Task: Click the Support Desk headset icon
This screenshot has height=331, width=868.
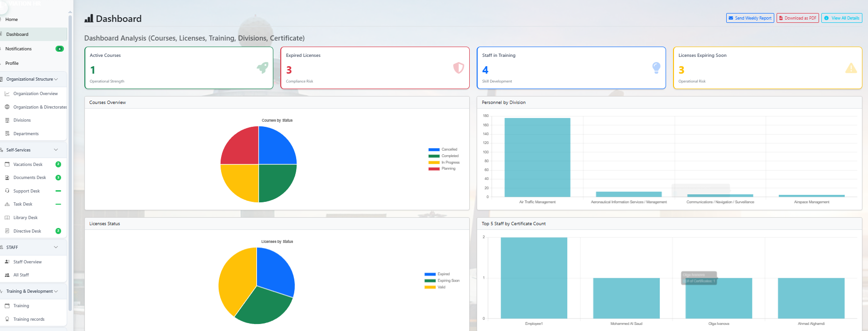Action: (7, 191)
